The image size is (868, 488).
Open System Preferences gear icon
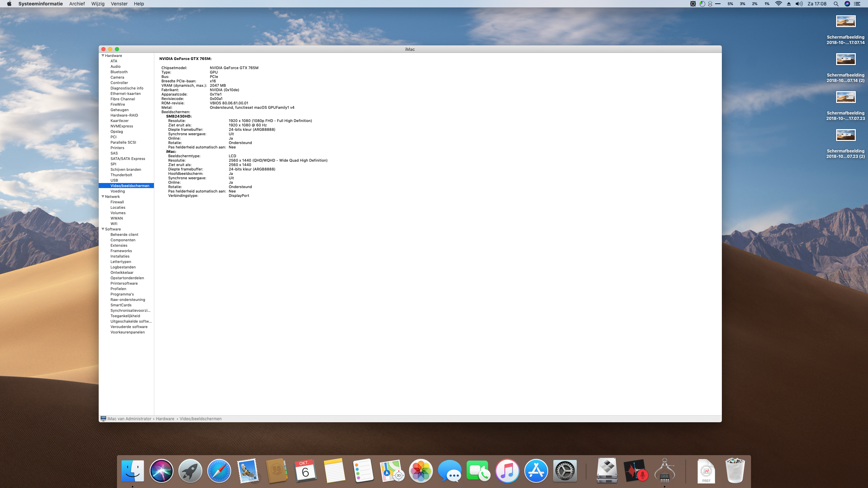(565, 471)
